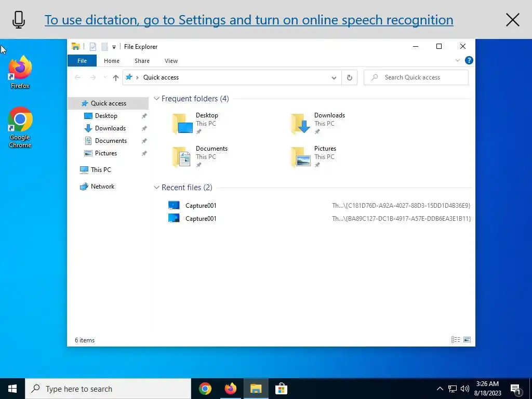532x399 pixels.
Task: Select Documents in navigation pane
Action: [111, 141]
